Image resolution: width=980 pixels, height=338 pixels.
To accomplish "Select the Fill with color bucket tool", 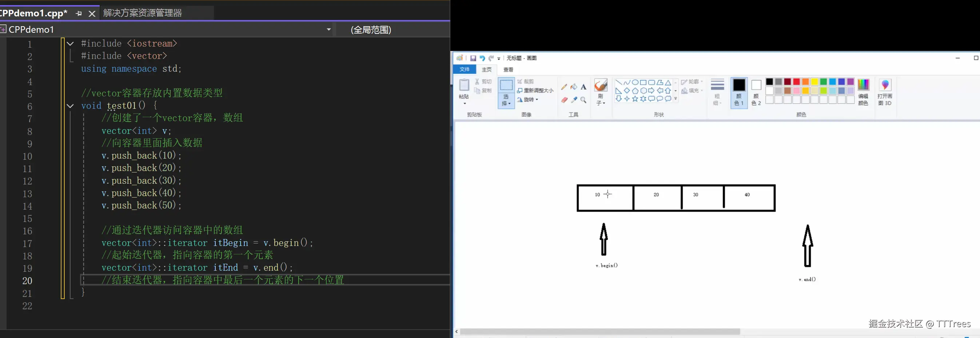I will point(574,87).
